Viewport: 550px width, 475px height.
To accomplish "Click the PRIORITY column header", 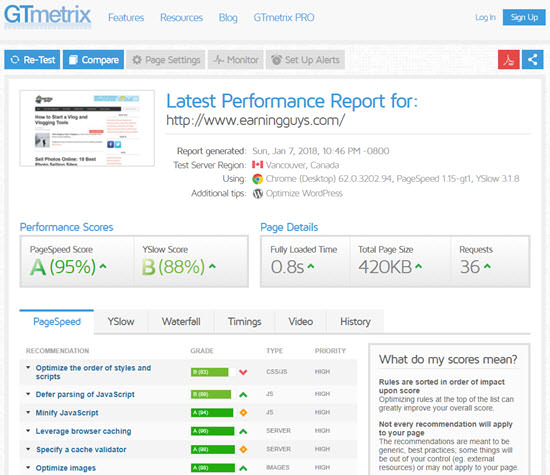I will coord(330,351).
